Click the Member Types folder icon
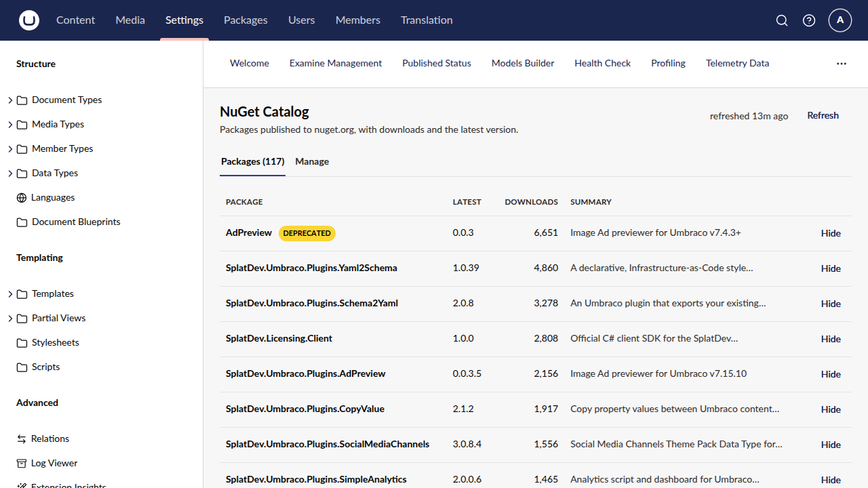Image resolution: width=868 pixels, height=488 pixels. (22, 149)
